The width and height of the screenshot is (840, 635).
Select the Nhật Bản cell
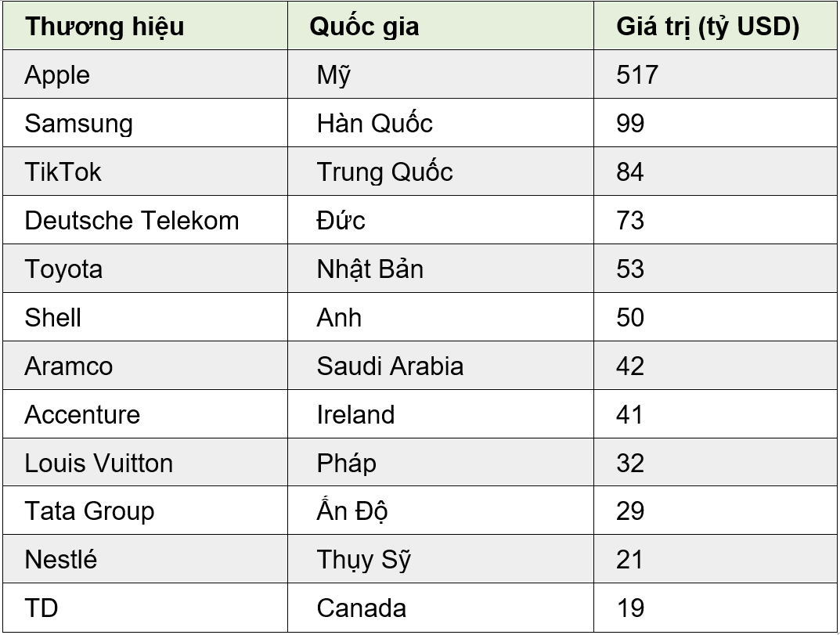370,269
